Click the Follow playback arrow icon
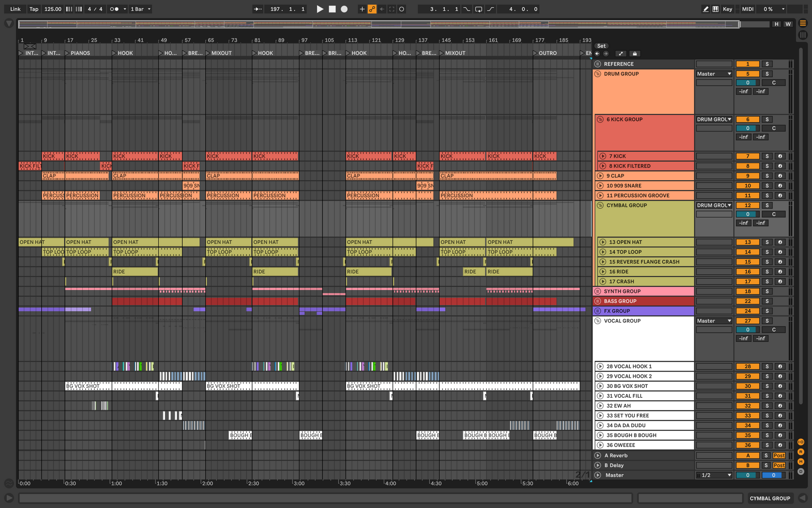The height and width of the screenshot is (508, 812). click(x=258, y=9)
